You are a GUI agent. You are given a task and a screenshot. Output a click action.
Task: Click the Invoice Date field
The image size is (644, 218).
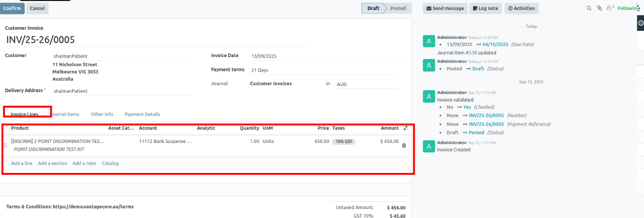coord(327,56)
